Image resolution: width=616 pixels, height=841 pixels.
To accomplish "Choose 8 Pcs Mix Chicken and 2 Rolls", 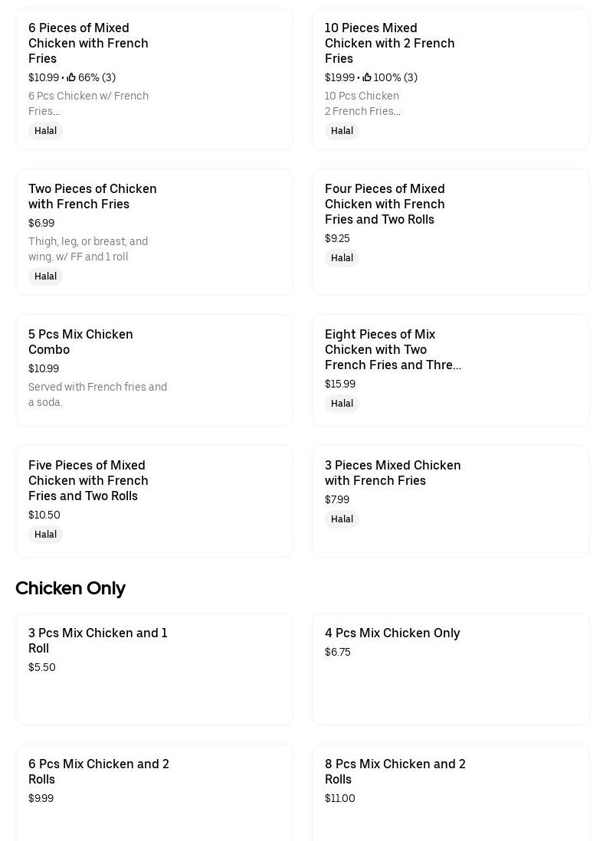I will [x=395, y=771].
